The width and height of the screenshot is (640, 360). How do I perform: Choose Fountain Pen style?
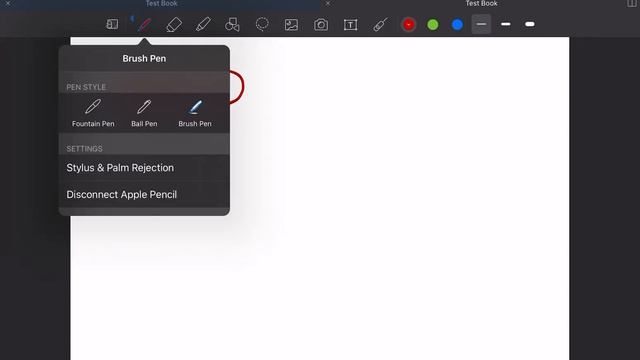(93, 113)
